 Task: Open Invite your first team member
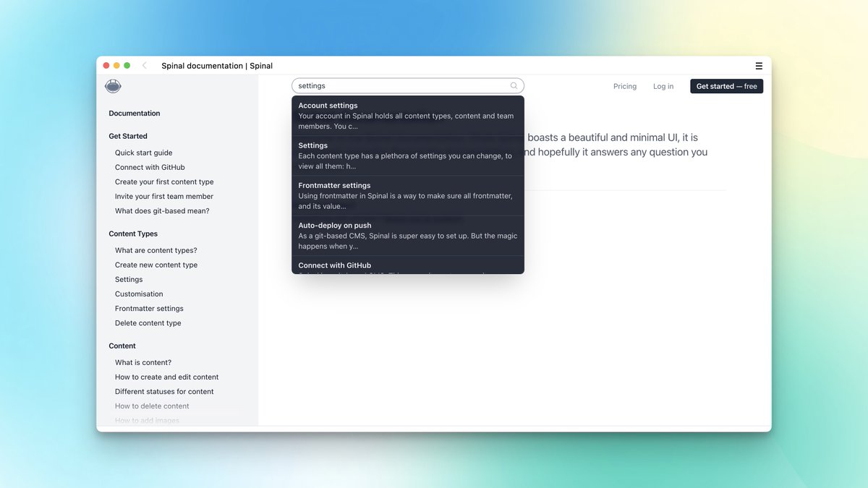pyautogui.click(x=164, y=196)
